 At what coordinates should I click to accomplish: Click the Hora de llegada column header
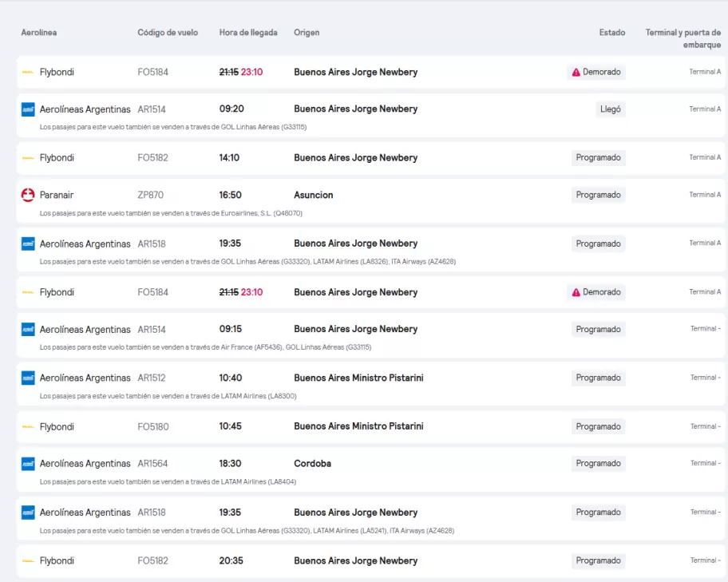[248, 33]
